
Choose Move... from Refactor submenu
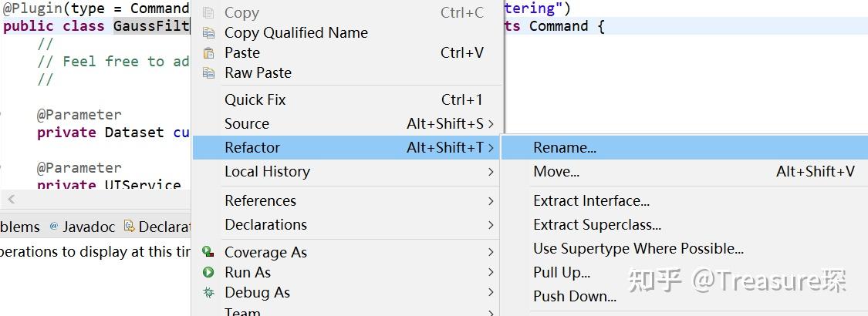pos(556,171)
